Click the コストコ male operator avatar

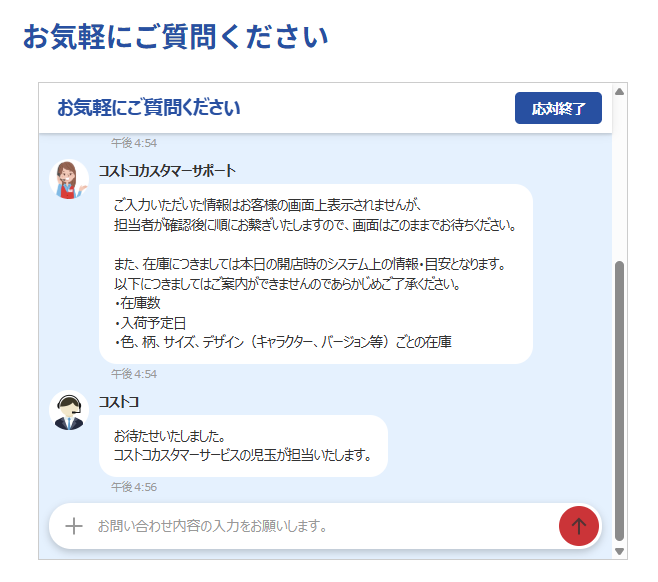pyautogui.click(x=69, y=410)
